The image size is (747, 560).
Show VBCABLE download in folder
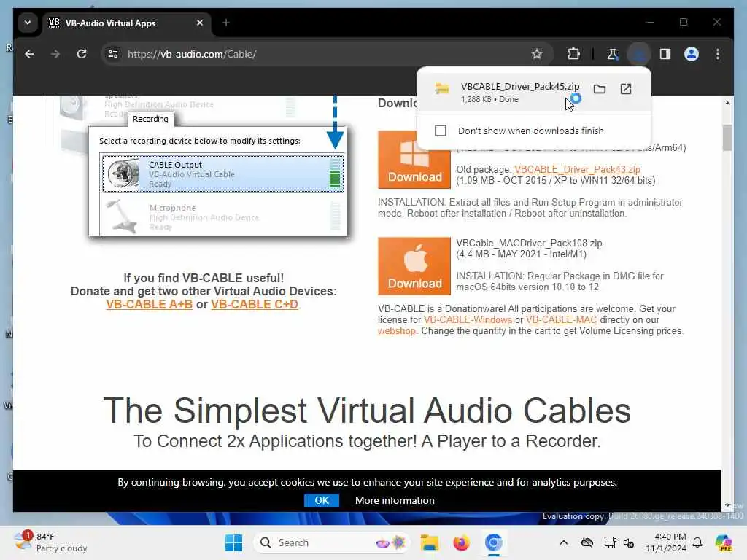(x=600, y=89)
